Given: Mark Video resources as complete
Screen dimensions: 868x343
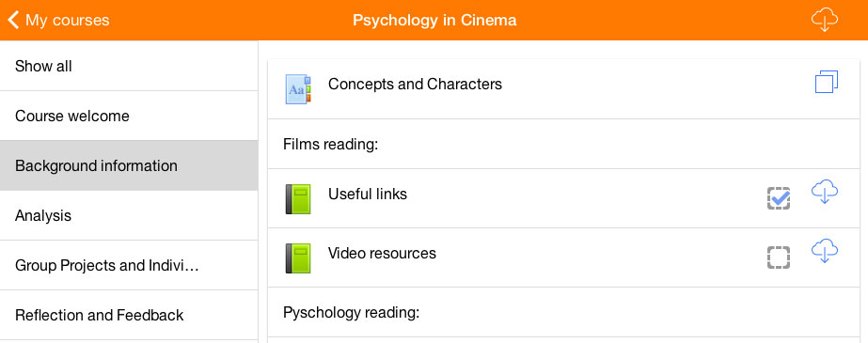Looking at the screenshot, I should [x=779, y=257].
